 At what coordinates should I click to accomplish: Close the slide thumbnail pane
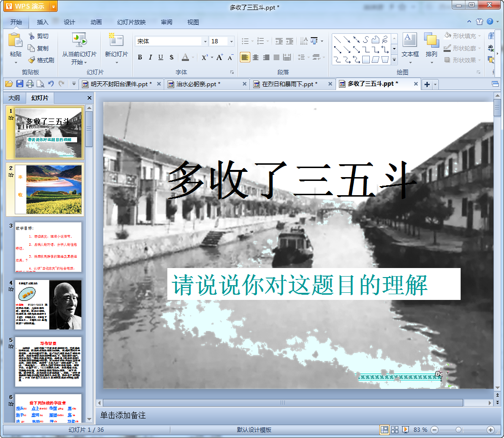pyautogui.click(x=89, y=98)
